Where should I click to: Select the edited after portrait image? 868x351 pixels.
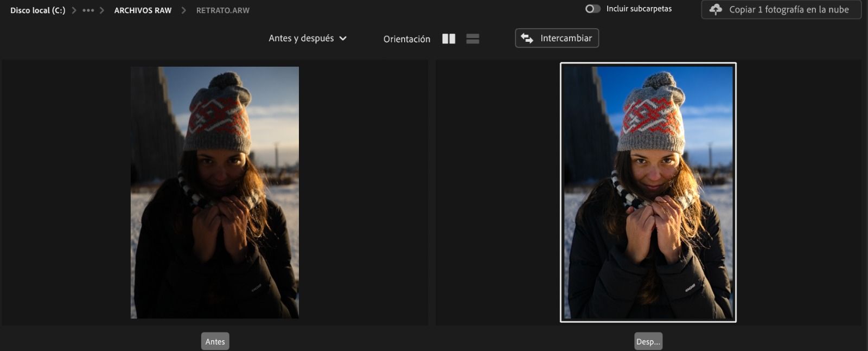(648, 192)
